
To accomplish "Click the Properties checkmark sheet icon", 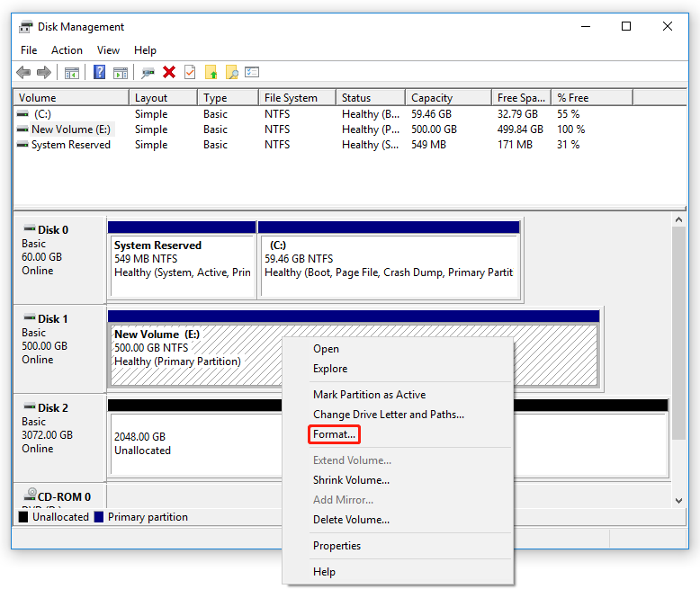I will (190, 72).
